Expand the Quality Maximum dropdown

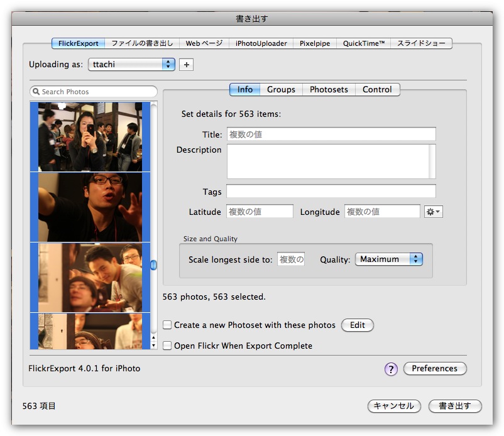[x=388, y=259]
